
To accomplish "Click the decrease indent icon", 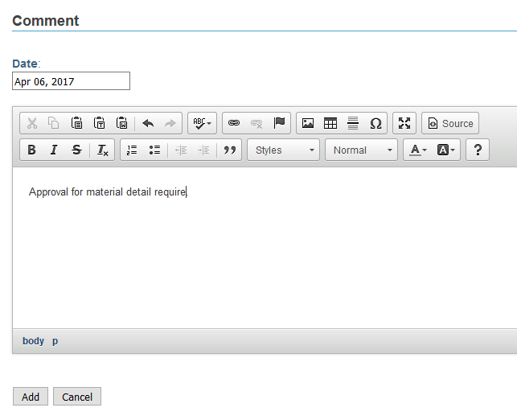I will click(x=181, y=150).
